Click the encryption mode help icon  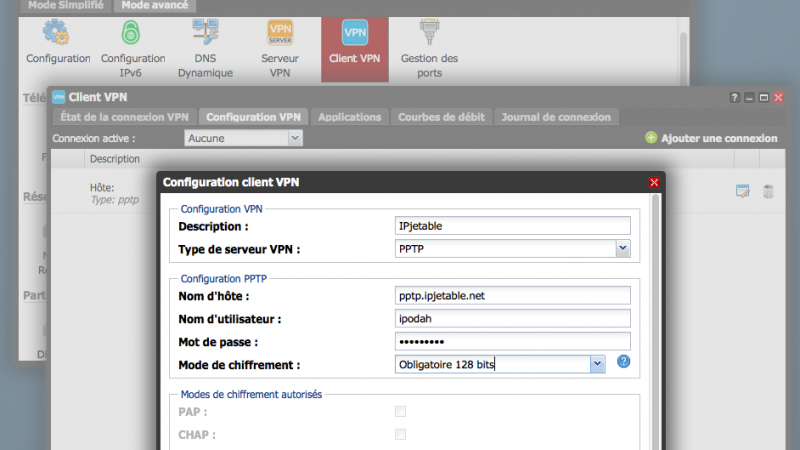point(623,363)
